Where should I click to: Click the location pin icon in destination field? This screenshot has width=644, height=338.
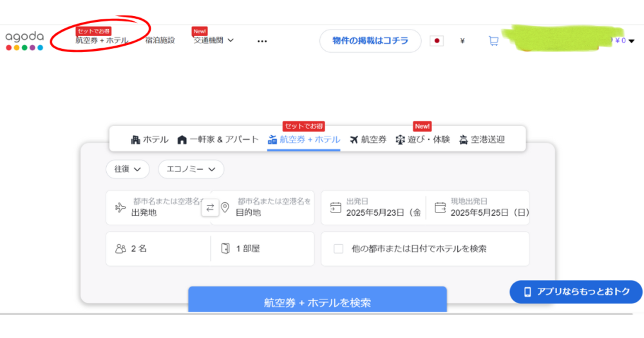click(225, 207)
